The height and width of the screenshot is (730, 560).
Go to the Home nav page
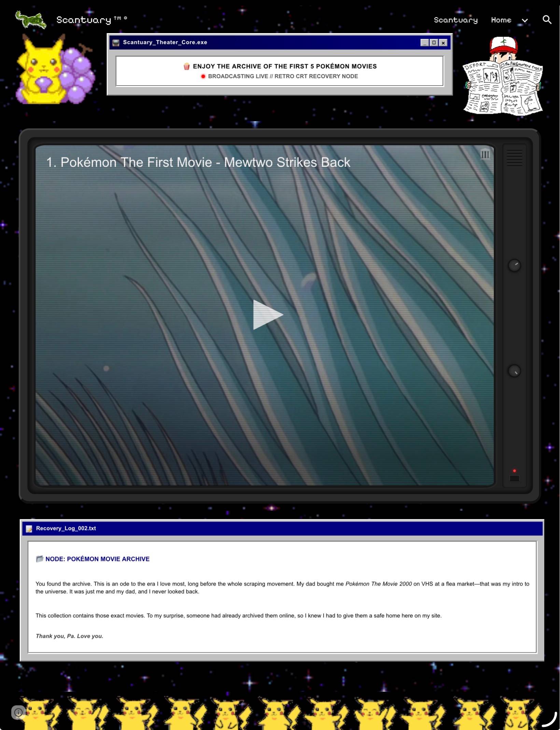coord(501,20)
